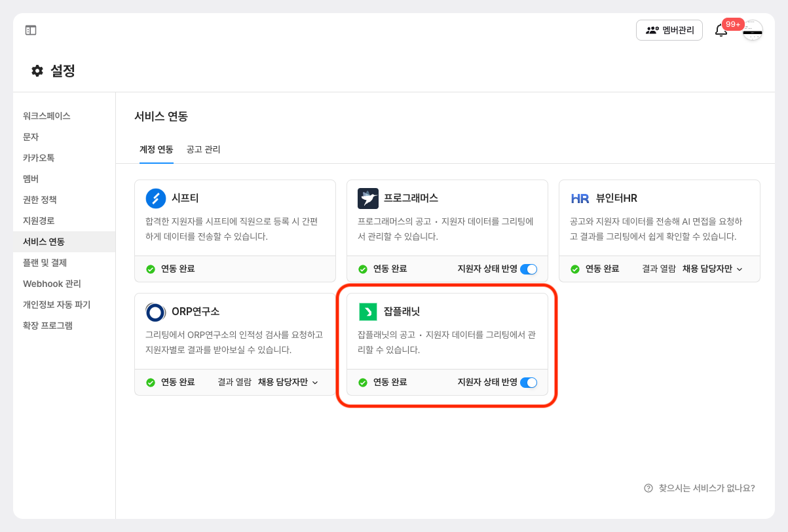The height and width of the screenshot is (532, 788).
Task: Click the 시프티 logo icon
Action: 156,198
